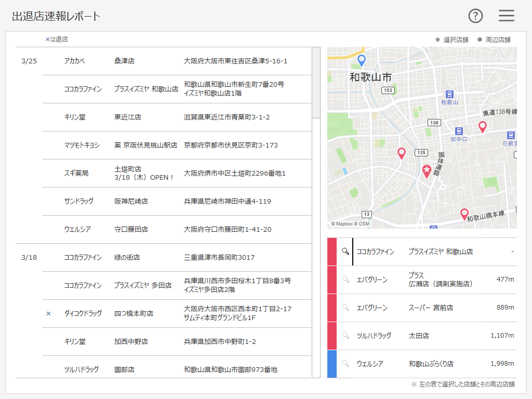The image size is (532, 399).
Task: Click magnifier icon for ウエルシア 和歌山ぶらくり店
Action: (345, 363)
